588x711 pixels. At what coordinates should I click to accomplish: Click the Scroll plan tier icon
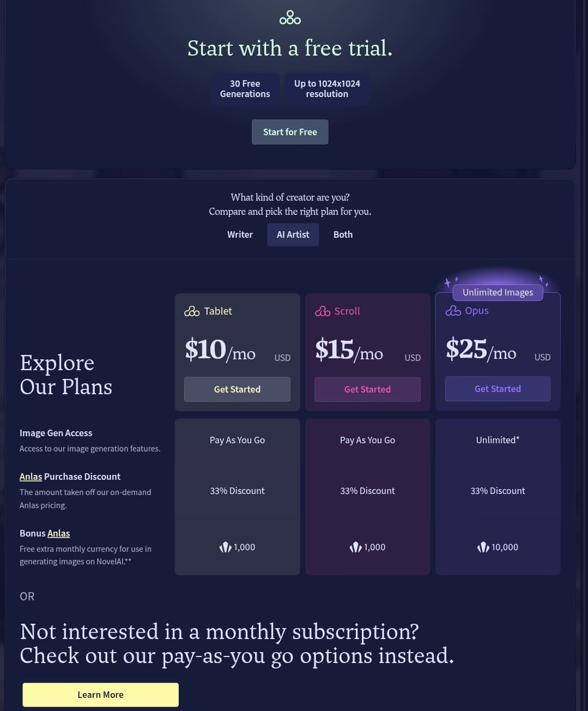click(x=323, y=311)
